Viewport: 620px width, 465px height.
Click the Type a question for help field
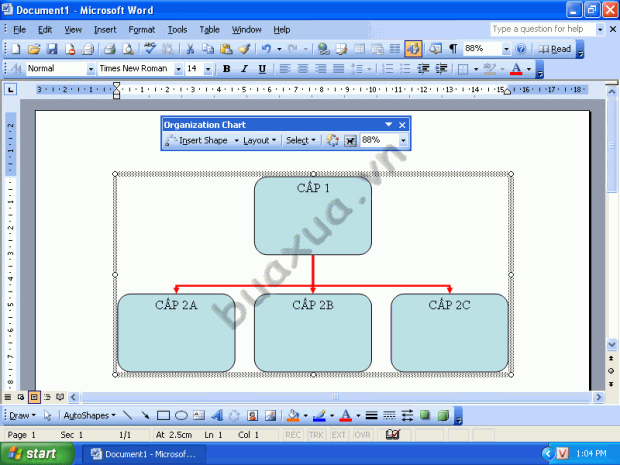click(542, 29)
